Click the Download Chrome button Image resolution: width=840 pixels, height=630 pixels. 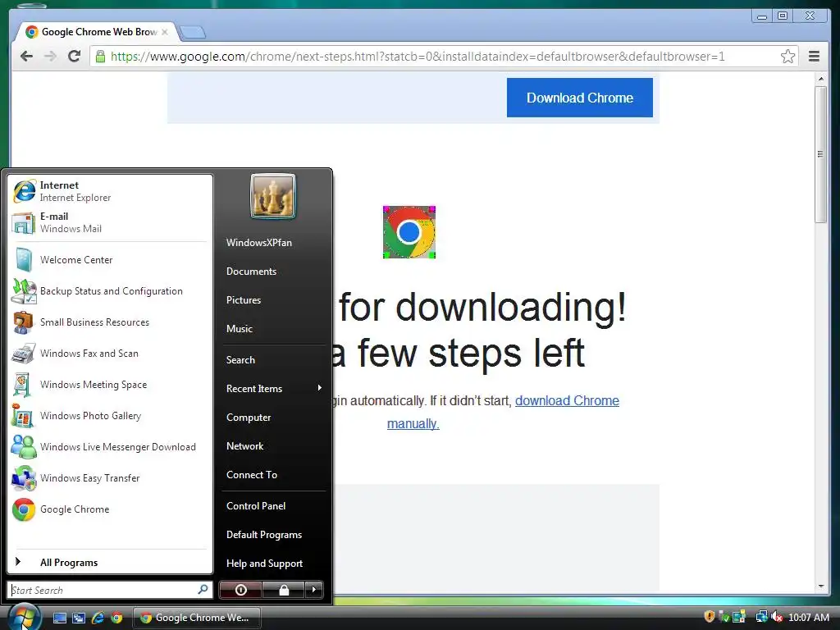pos(580,98)
